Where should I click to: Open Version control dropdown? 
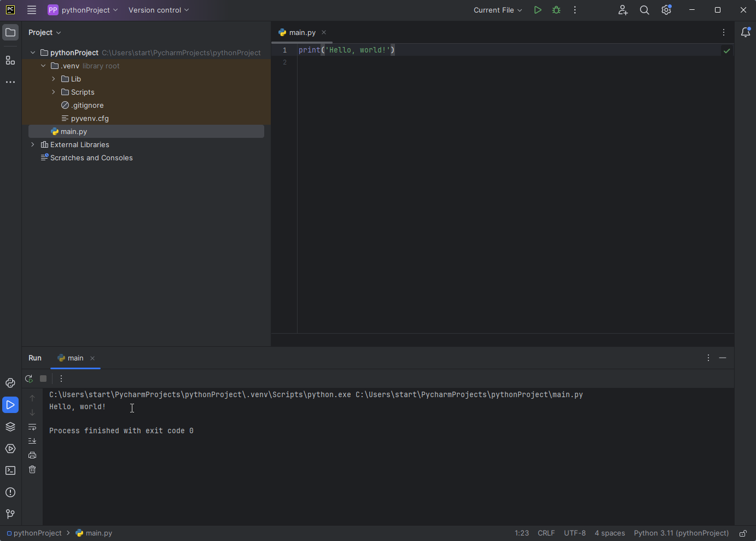pyautogui.click(x=159, y=10)
